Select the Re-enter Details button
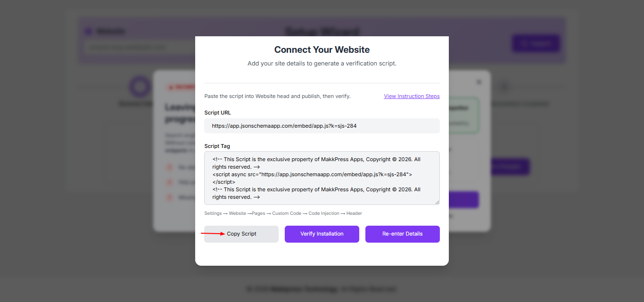 (402, 234)
